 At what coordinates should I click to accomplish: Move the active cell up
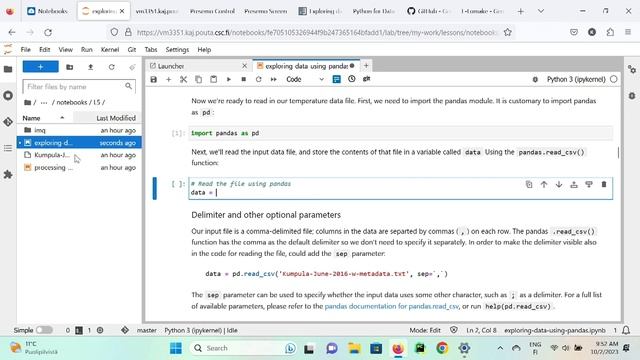click(544, 184)
